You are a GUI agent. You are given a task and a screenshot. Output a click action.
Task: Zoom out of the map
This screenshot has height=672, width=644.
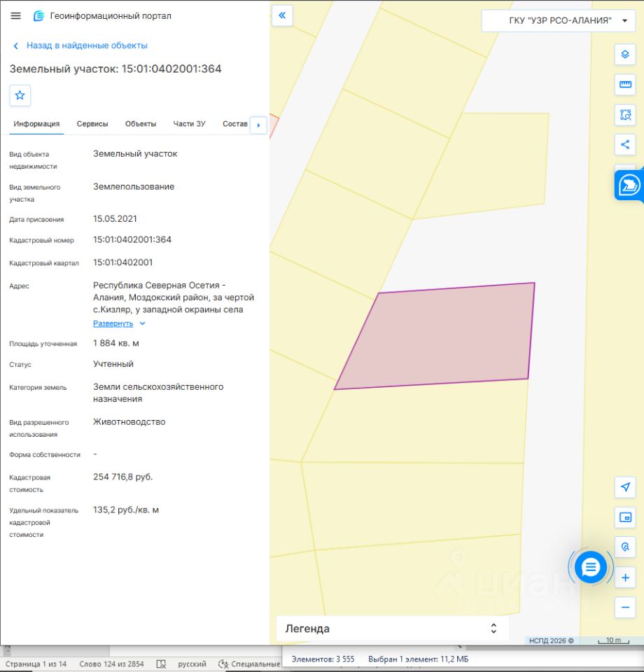coord(625,608)
